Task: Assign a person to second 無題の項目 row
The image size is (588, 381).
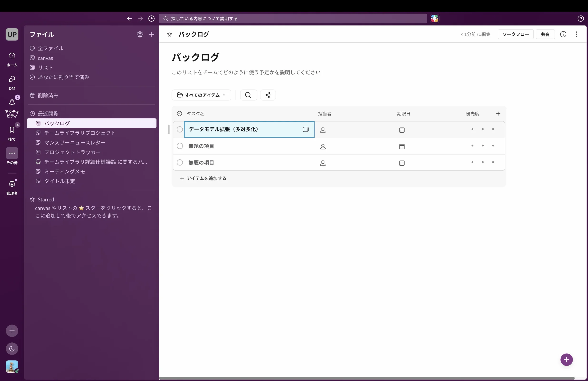Action: click(x=323, y=146)
